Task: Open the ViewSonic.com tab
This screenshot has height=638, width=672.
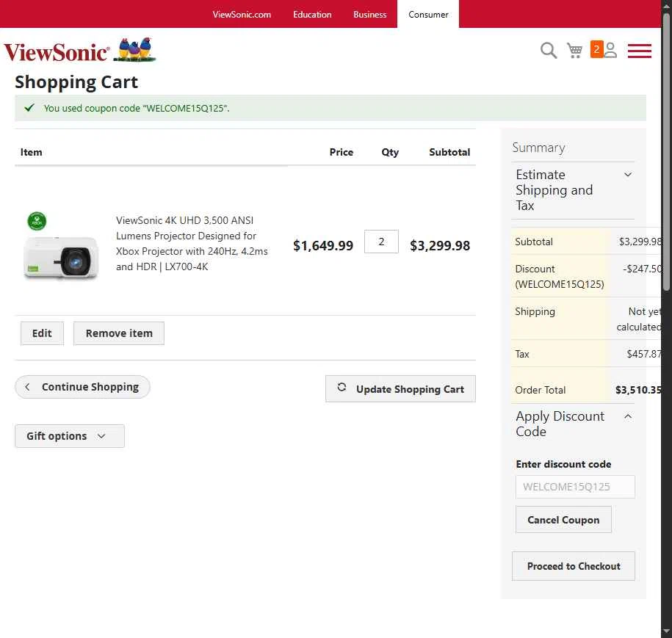Action: [x=242, y=14]
